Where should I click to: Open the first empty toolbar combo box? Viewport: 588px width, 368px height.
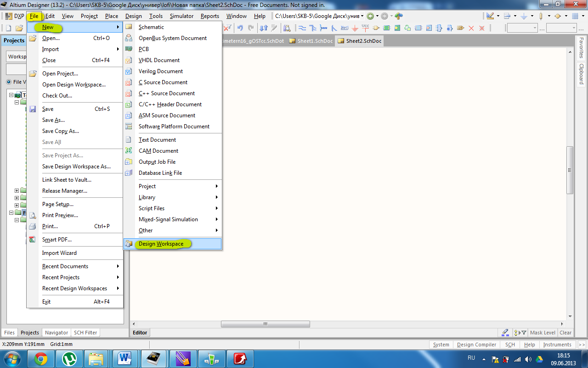pyautogui.click(x=522, y=28)
